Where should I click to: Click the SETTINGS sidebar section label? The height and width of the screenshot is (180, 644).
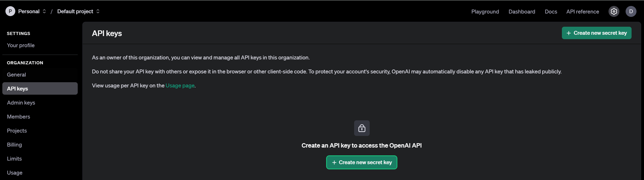point(18,33)
